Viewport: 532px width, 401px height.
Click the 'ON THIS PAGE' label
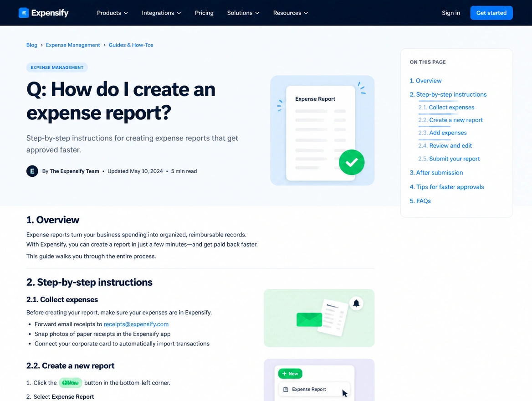(x=428, y=62)
